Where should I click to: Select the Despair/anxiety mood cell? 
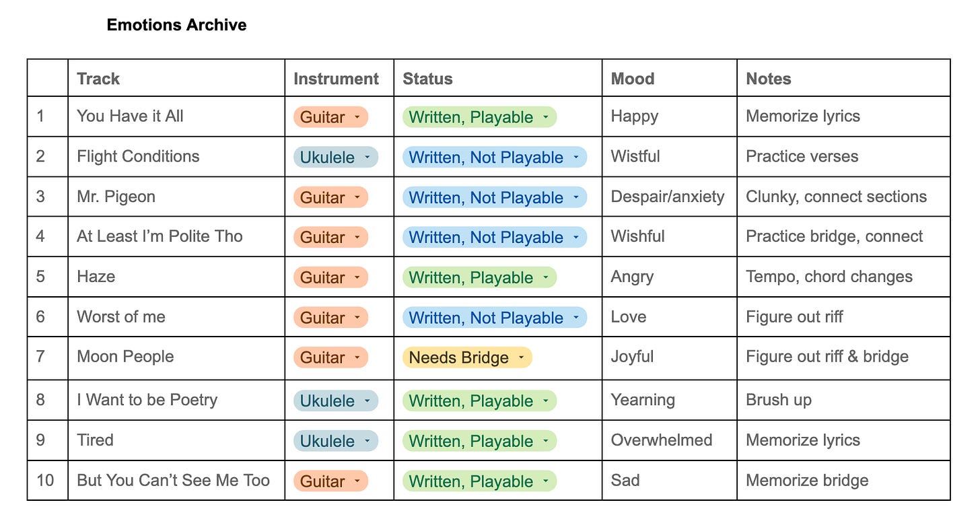pos(670,197)
